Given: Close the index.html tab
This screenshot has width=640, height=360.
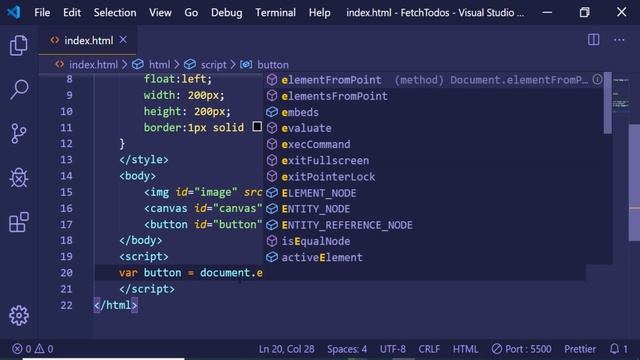Looking at the screenshot, I should pos(123,40).
